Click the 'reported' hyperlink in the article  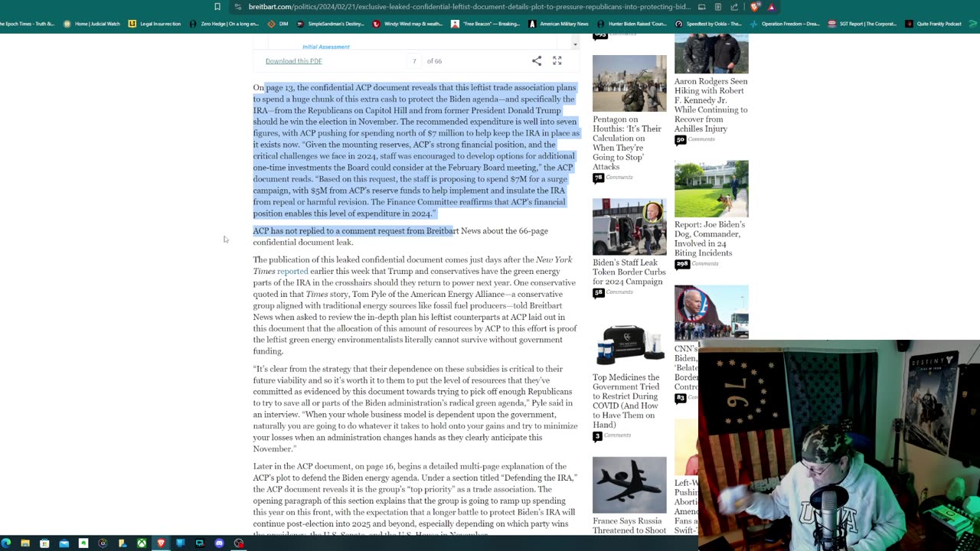tap(292, 271)
